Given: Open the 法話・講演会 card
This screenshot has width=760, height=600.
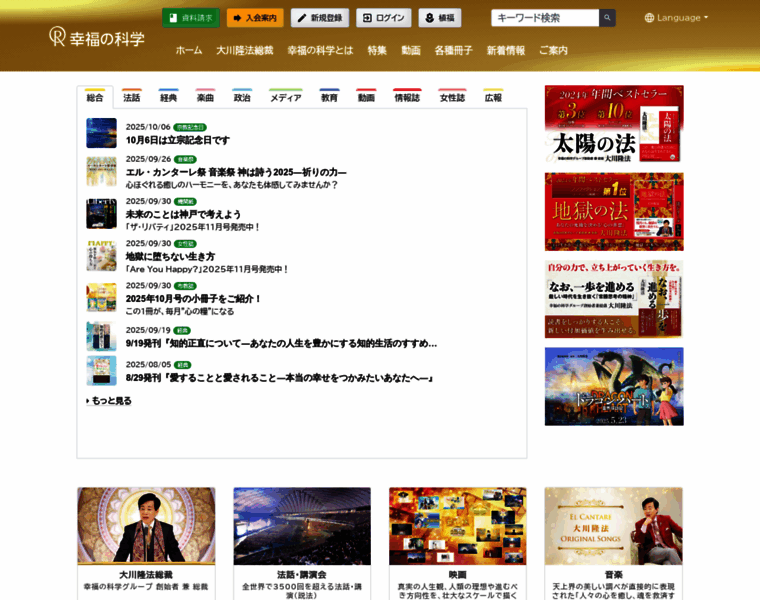Looking at the screenshot, I should pos(302,543).
